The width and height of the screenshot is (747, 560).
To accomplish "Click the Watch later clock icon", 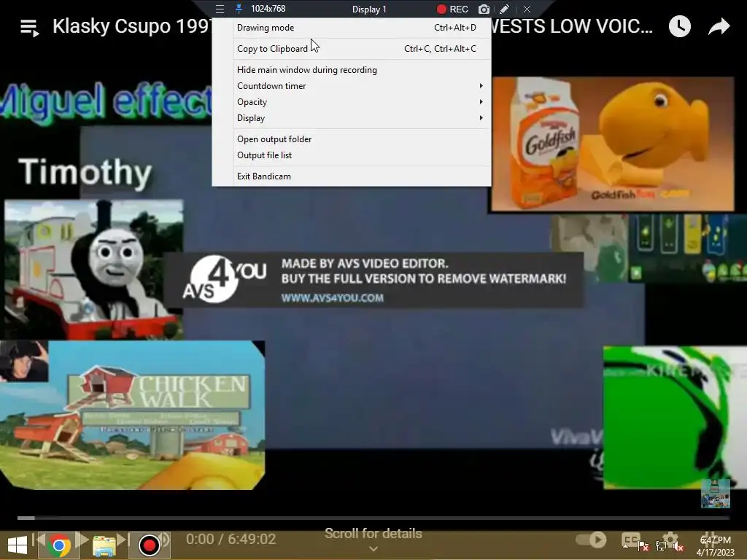I will [x=679, y=26].
